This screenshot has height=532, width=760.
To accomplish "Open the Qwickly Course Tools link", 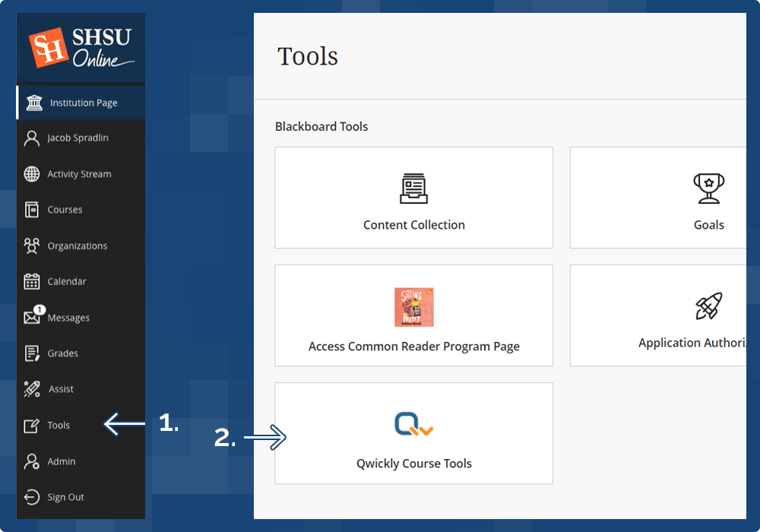I will coord(414,433).
